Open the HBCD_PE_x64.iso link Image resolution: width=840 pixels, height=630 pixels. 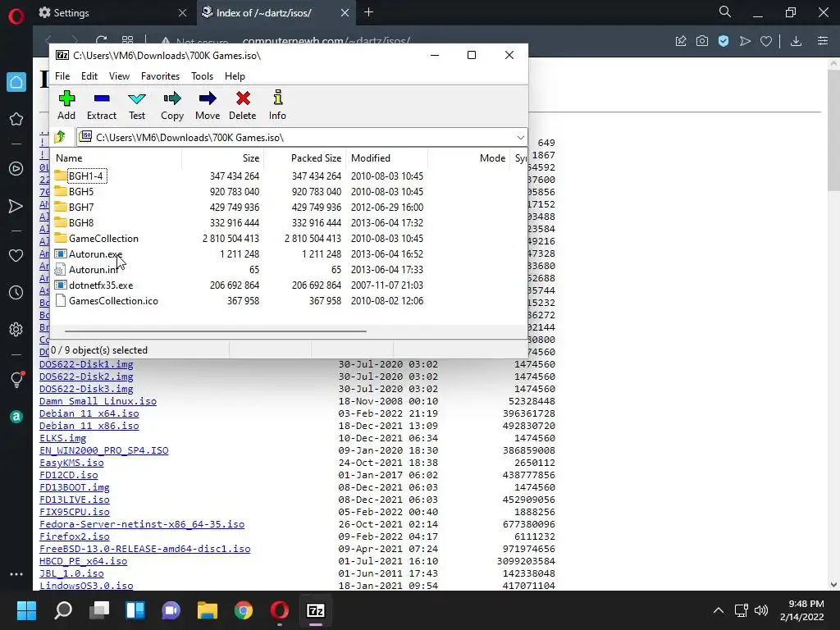(83, 561)
